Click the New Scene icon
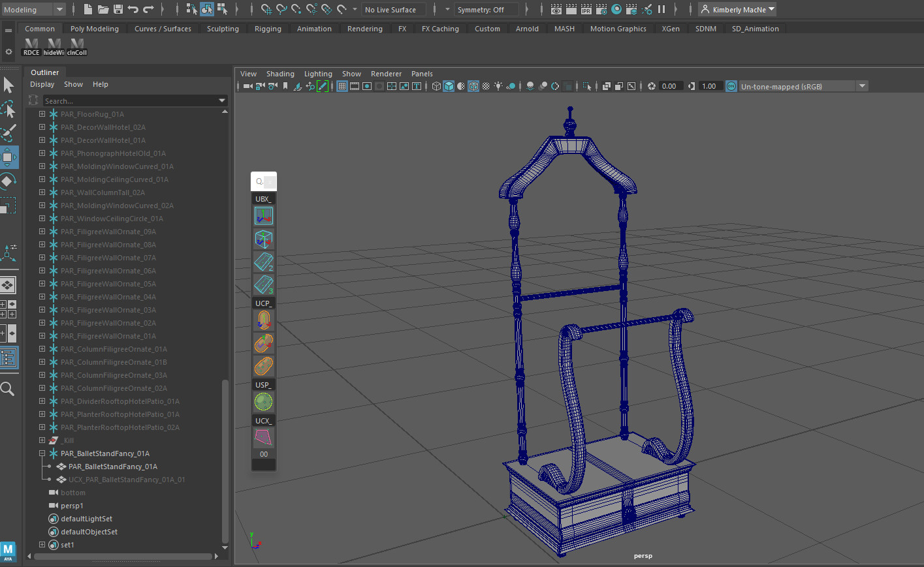Image resolution: width=924 pixels, height=567 pixels. pos(88,9)
